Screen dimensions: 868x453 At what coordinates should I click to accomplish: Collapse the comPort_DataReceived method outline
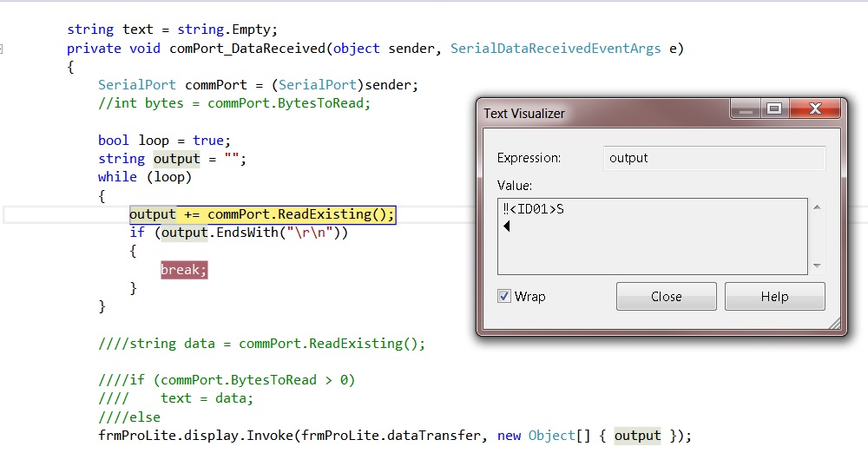tap(1, 49)
